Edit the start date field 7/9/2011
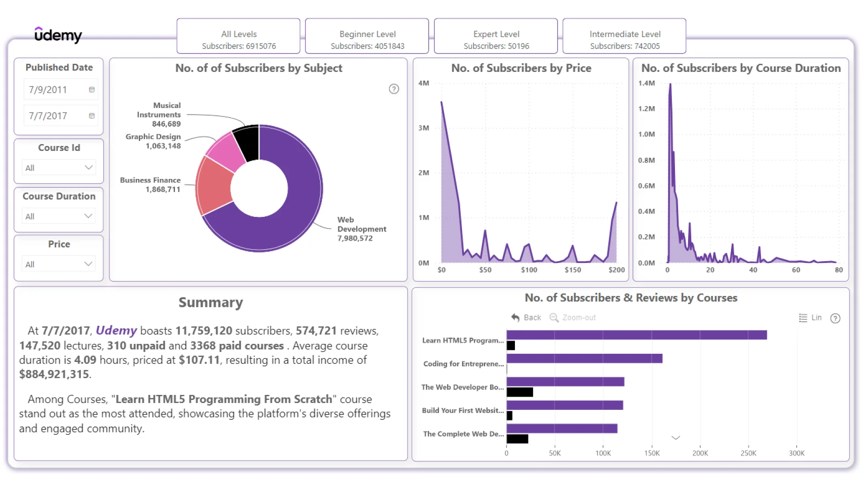 point(60,90)
